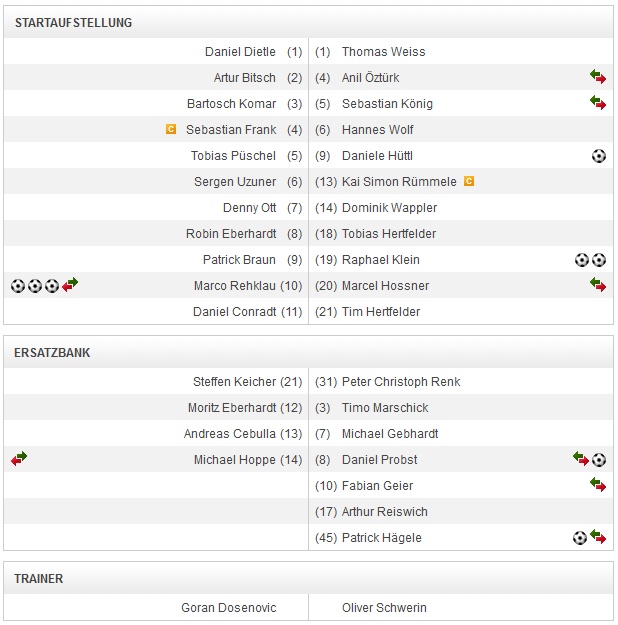618x625 pixels.
Task: Click the goal ball icons in Raphael Klein's row
Action: (590, 260)
